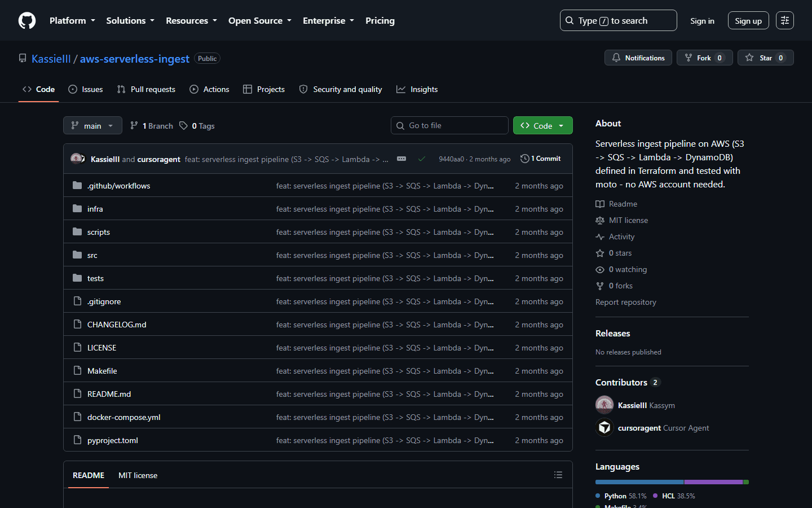
Task: Click the Readme book icon link in About
Action: [616, 204]
